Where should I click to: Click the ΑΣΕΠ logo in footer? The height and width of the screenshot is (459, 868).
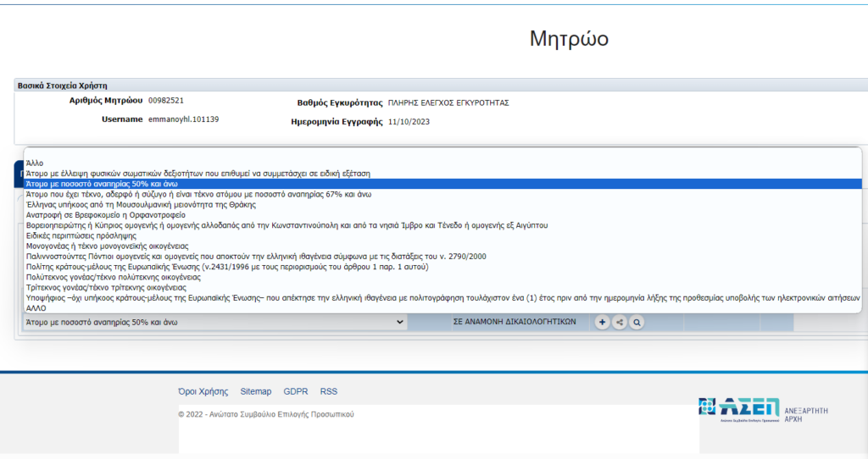point(739,410)
